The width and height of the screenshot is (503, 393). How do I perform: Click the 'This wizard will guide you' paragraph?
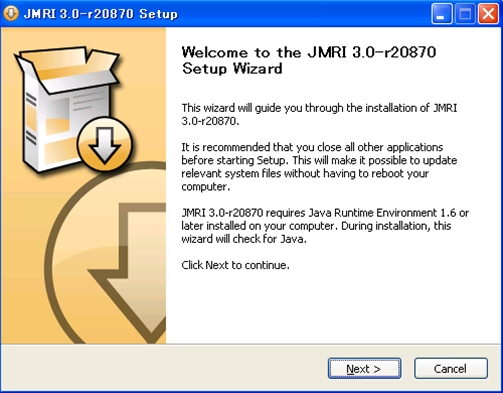pos(319,114)
